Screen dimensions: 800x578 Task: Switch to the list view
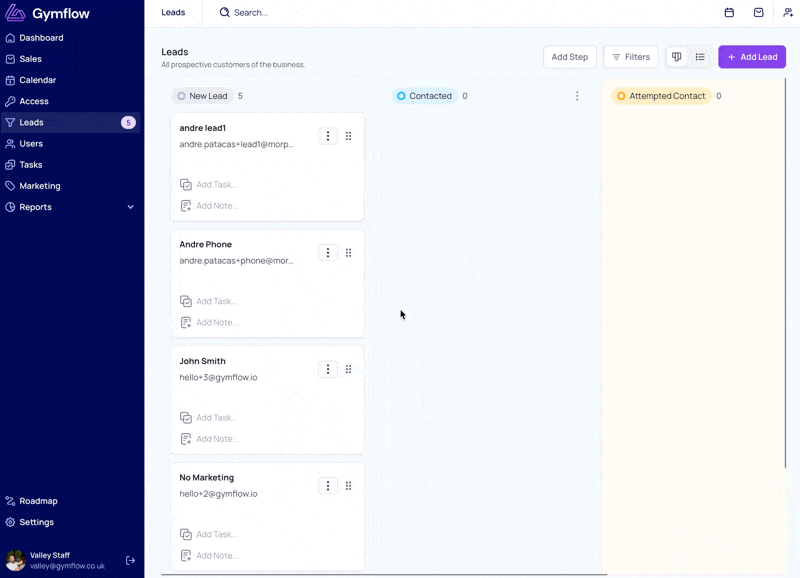[700, 57]
